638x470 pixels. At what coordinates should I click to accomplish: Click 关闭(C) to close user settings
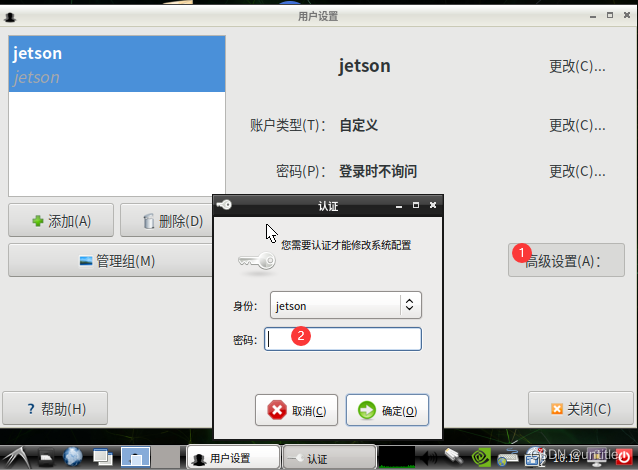tap(581, 409)
